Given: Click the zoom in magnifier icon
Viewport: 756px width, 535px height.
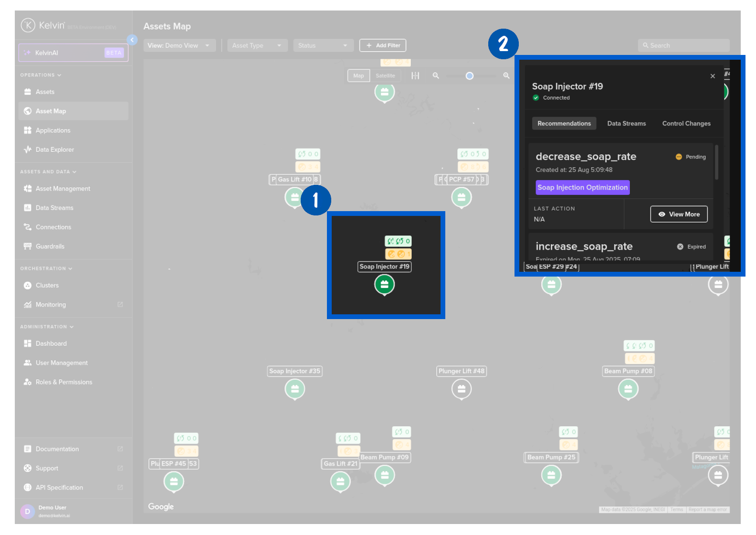Looking at the screenshot, I should tap(506, 75).
